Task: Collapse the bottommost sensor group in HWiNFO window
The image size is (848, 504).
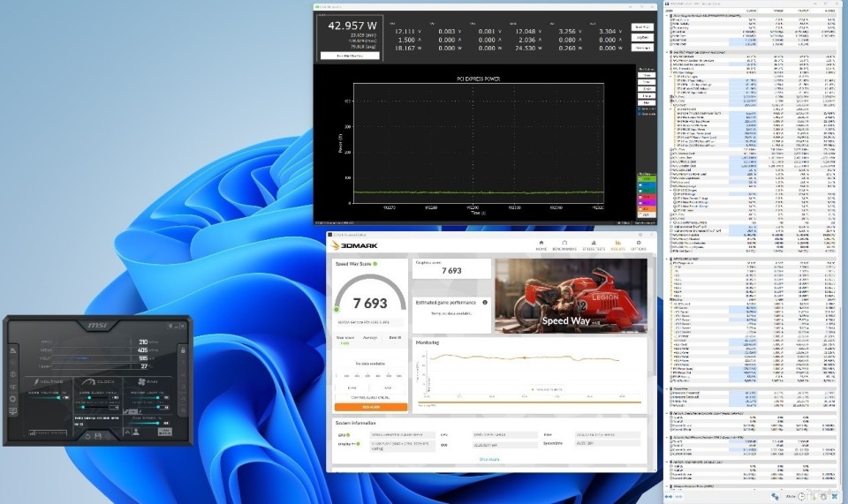Action: click(x=667, y=486)
